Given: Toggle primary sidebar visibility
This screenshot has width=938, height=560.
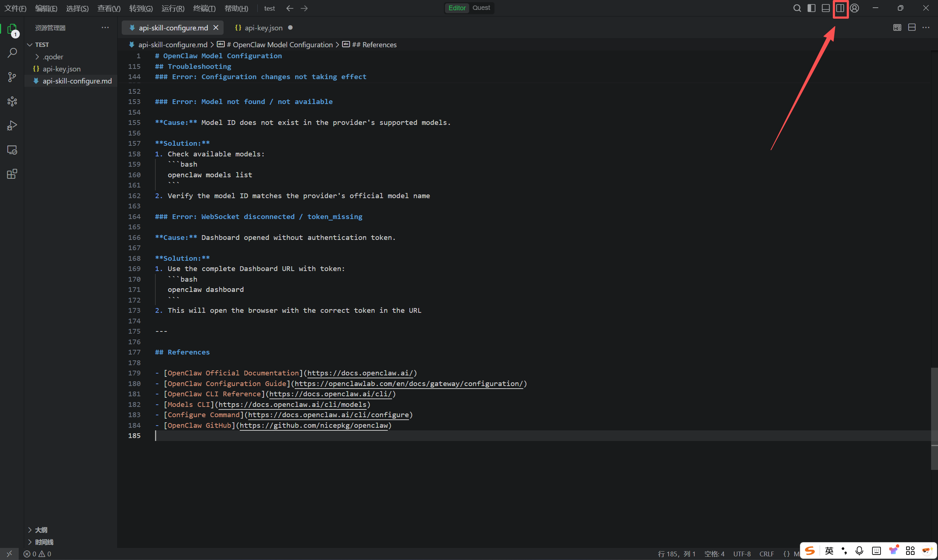Looking at the screenshot, I should click(x=811, y=8).
